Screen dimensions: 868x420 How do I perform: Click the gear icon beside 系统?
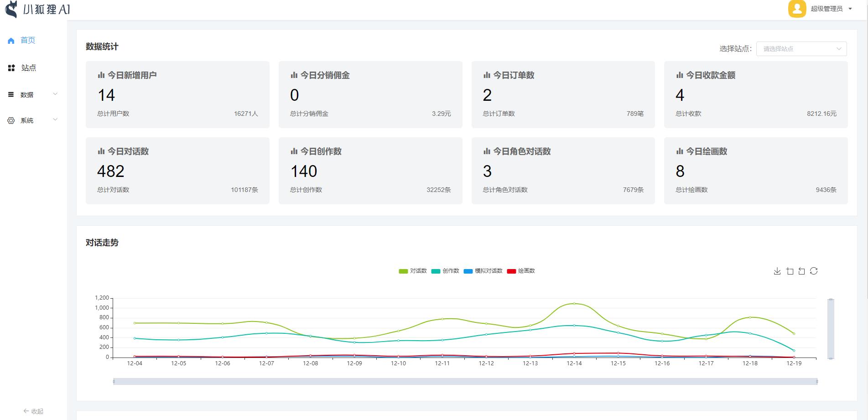tap(11, 120)
